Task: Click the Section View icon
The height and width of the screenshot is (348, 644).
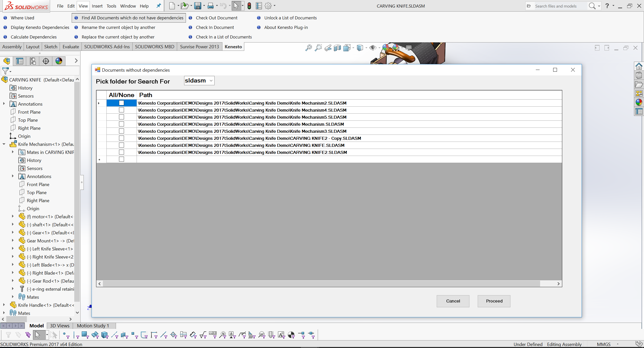Action: point(337,48)
